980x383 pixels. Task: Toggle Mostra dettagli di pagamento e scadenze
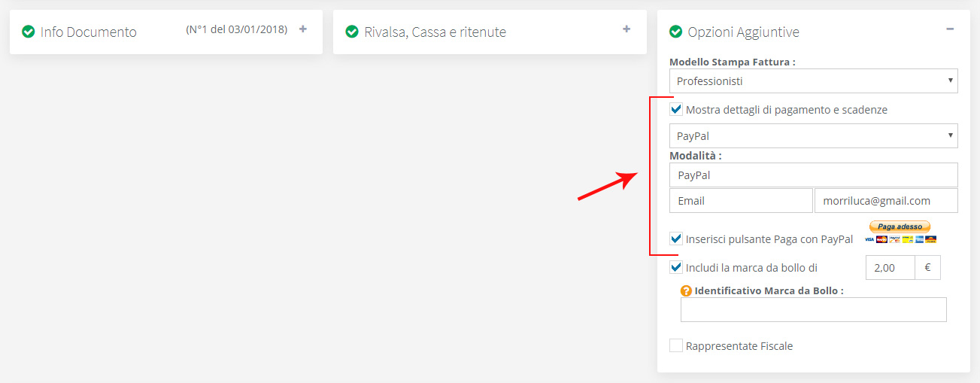pyautogui.click(x=676, y=110)
